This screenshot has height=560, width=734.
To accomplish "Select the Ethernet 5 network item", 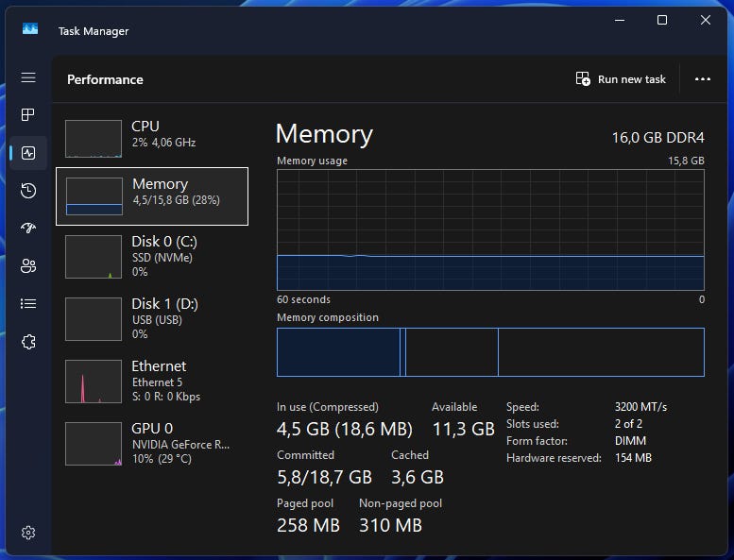I will point(152,381).
